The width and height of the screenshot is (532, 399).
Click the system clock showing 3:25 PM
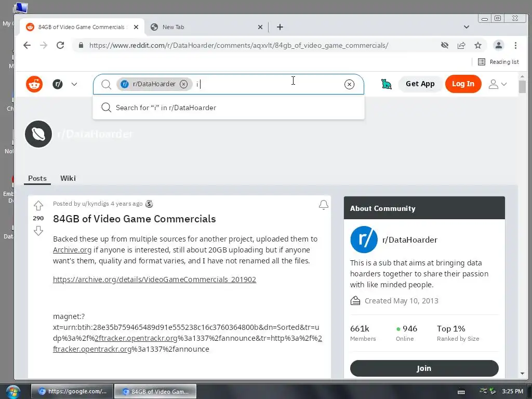coord(512,391)
